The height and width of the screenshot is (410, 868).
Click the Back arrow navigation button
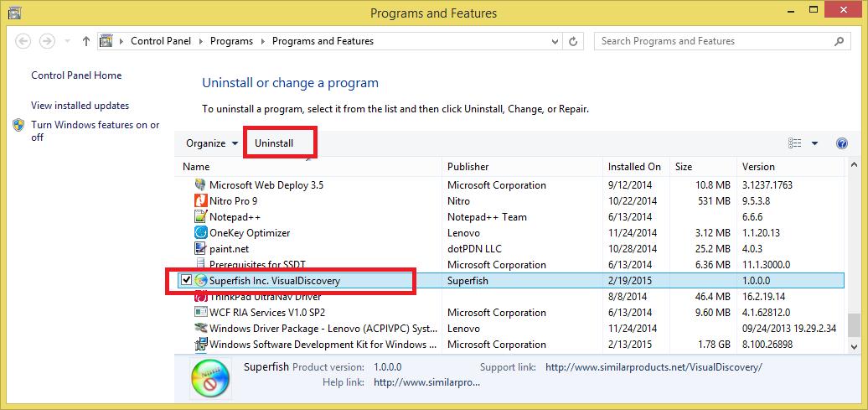(23, 41)
